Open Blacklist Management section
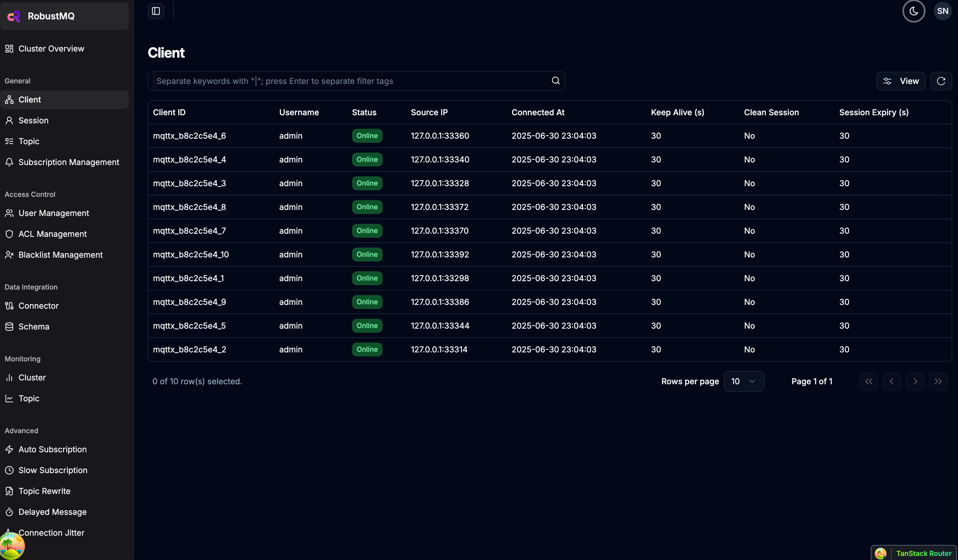This screenshot has width=958, height=560. click(x=61, y=255)
